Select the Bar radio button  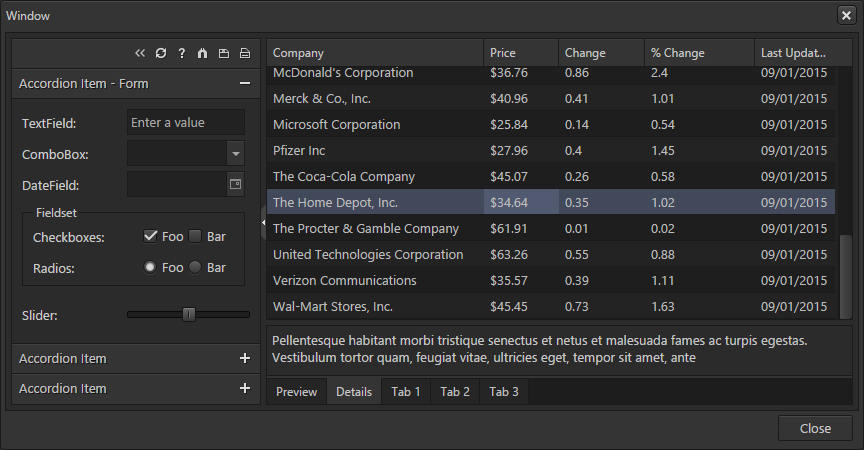click(x=195, y=267)
